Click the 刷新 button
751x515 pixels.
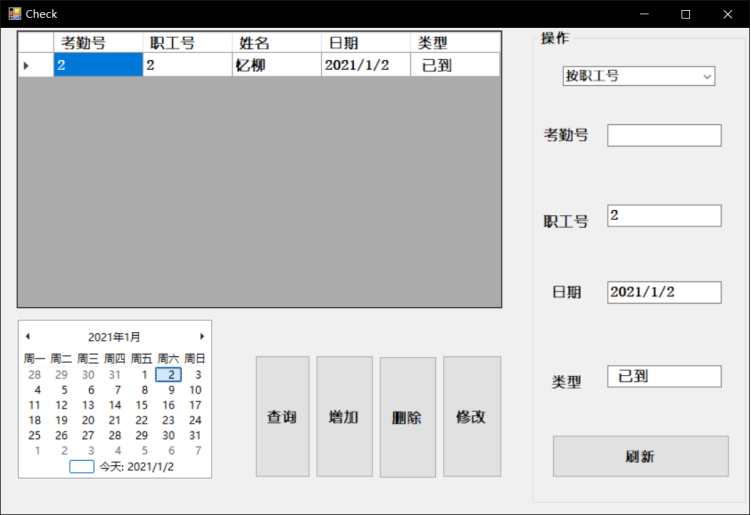pos(640,456)
